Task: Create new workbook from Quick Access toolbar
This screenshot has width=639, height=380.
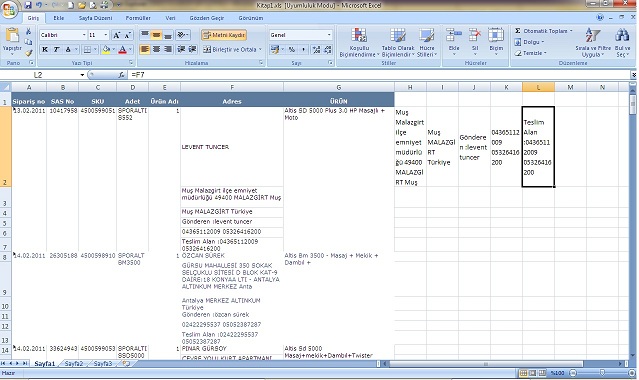Action: pyautogui.click(x=71, y=5)
